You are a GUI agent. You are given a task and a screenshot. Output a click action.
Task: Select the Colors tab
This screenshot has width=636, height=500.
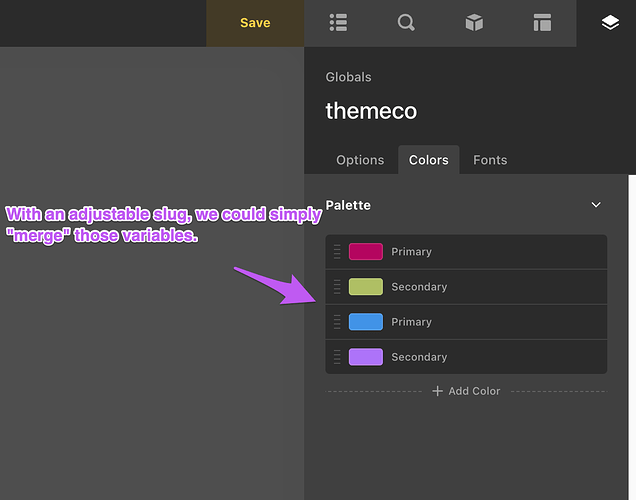429,160
